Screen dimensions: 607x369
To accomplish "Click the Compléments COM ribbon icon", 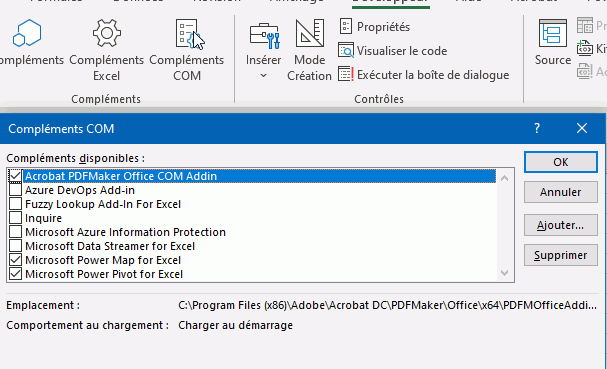I will (187, 34).
